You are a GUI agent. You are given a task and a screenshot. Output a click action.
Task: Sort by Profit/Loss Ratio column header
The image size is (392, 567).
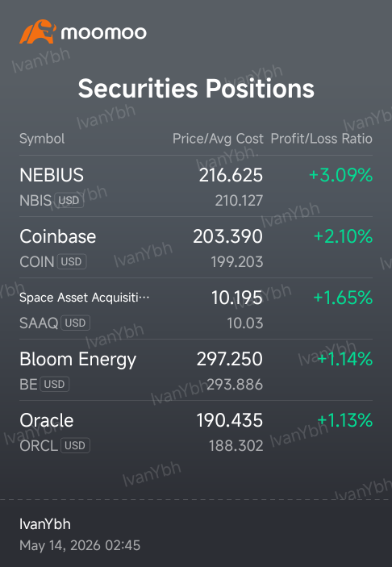point(322,139)
